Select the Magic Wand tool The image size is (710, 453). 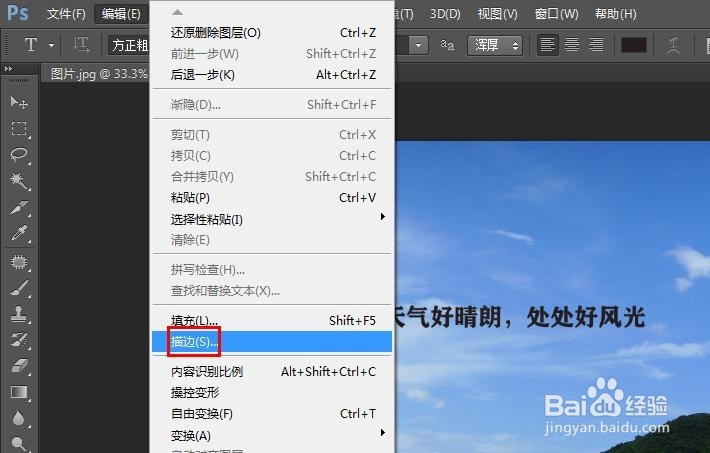[x=19, y=181]
